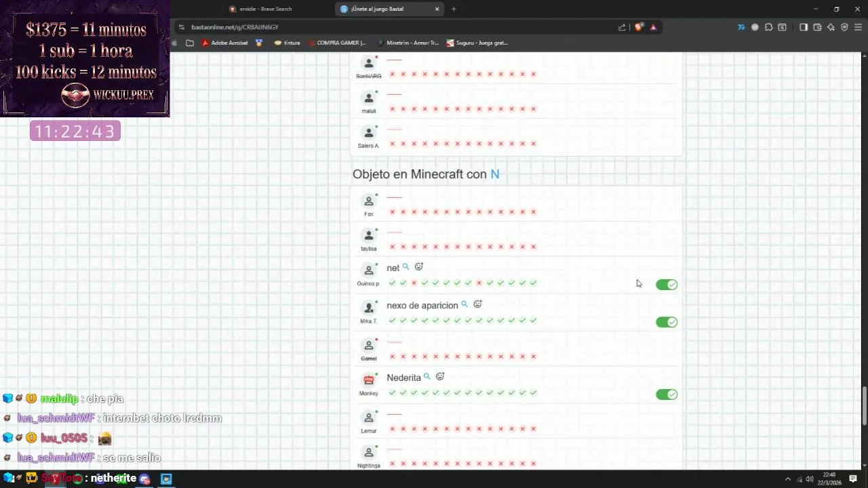Open a new browser tab
The width and height of the screenshot is (868, 488).
click(454, 9)
